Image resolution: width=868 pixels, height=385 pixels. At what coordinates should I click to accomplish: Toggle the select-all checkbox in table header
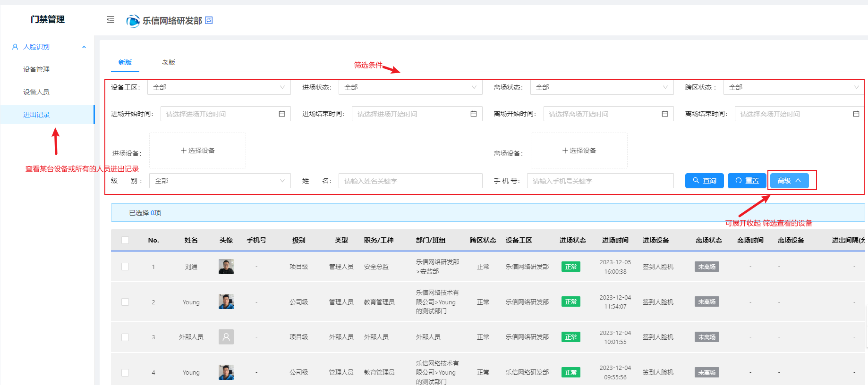click(125, 240)
